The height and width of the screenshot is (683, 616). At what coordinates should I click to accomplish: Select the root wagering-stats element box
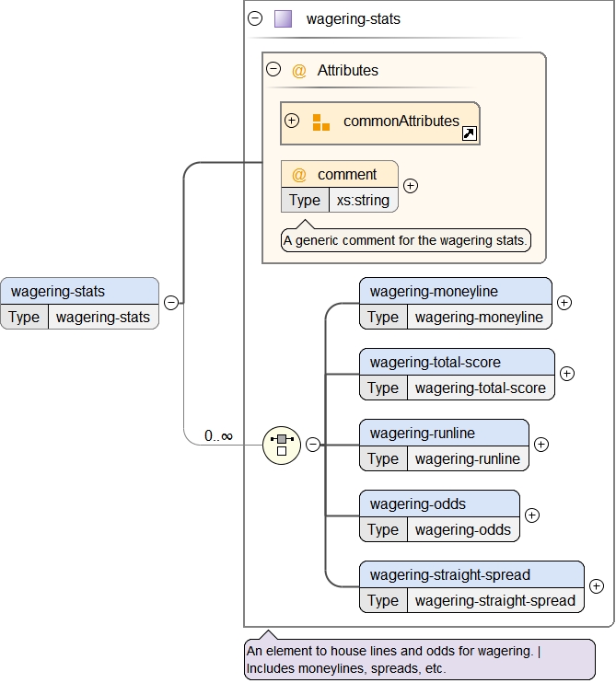[79, 292]
